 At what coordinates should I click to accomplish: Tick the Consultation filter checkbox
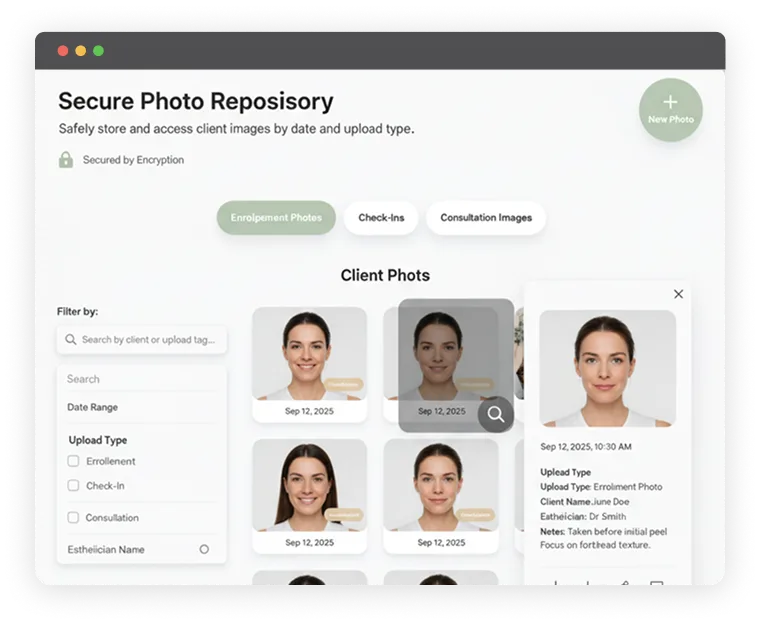73,518
